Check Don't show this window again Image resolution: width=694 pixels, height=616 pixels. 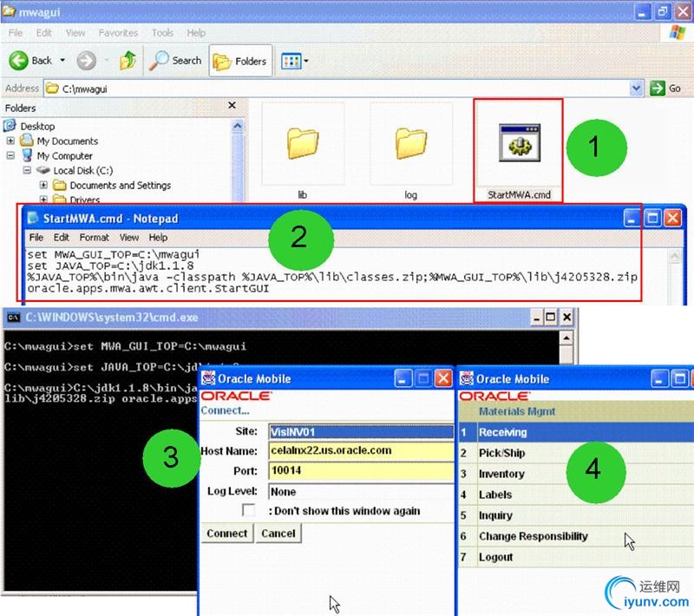[249, 511]
